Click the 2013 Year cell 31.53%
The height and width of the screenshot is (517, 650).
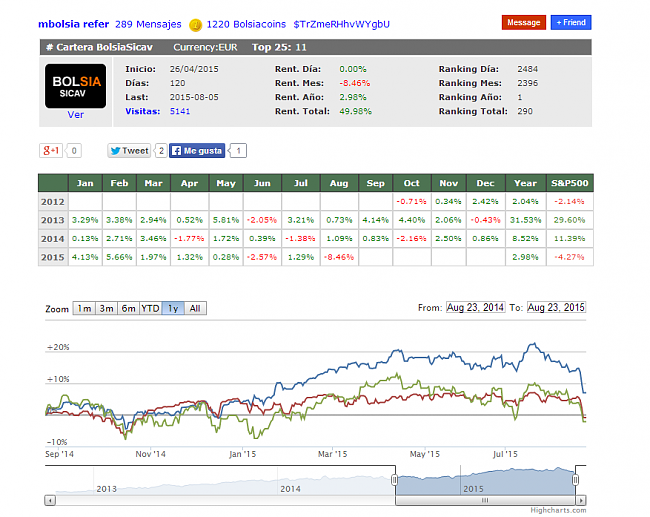(526, 220)
